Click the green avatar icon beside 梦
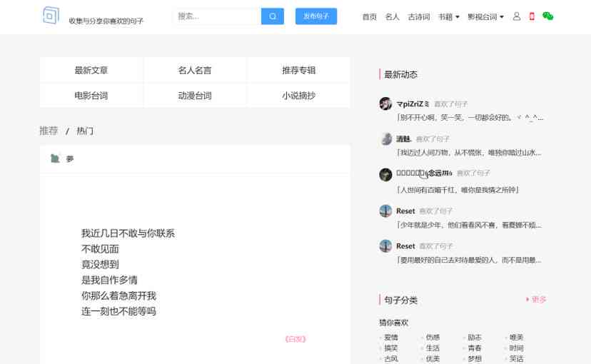Screen dimensions: 591x364 (x=55, y=158)
